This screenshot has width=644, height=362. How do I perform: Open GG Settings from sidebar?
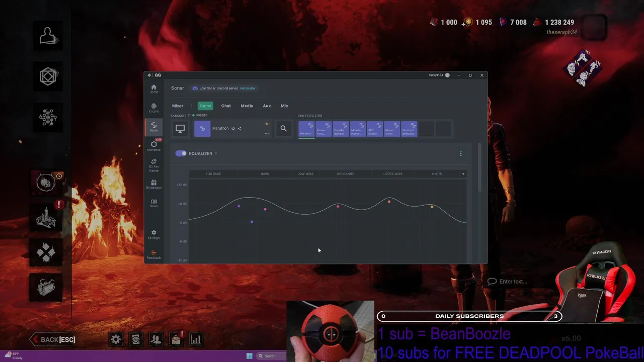click(153, 234)
